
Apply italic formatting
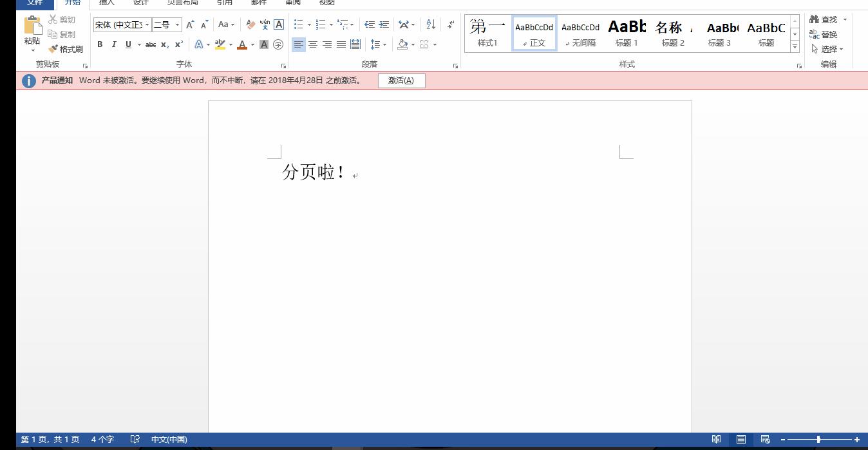(114, 44)
